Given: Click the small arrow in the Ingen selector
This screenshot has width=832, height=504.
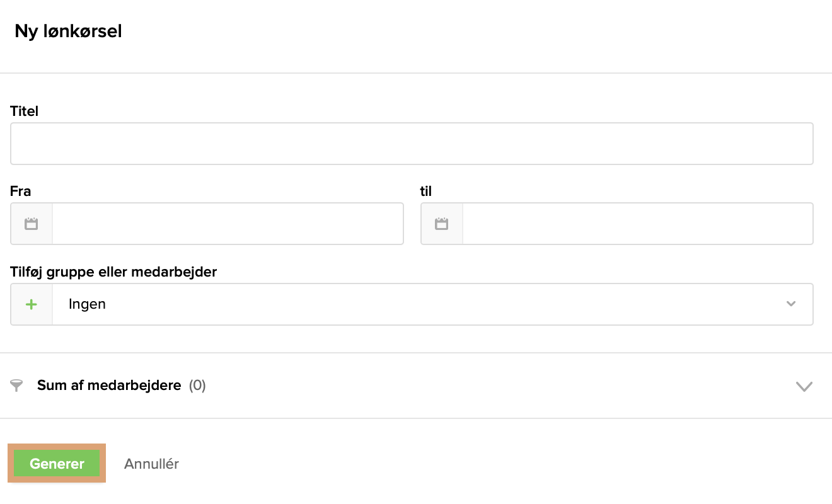Looking at the screenshot, I should coord(791,304).
